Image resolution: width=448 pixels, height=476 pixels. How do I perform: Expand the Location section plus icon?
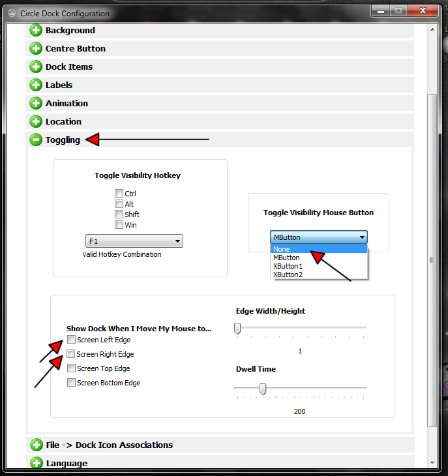coord(36,121)
